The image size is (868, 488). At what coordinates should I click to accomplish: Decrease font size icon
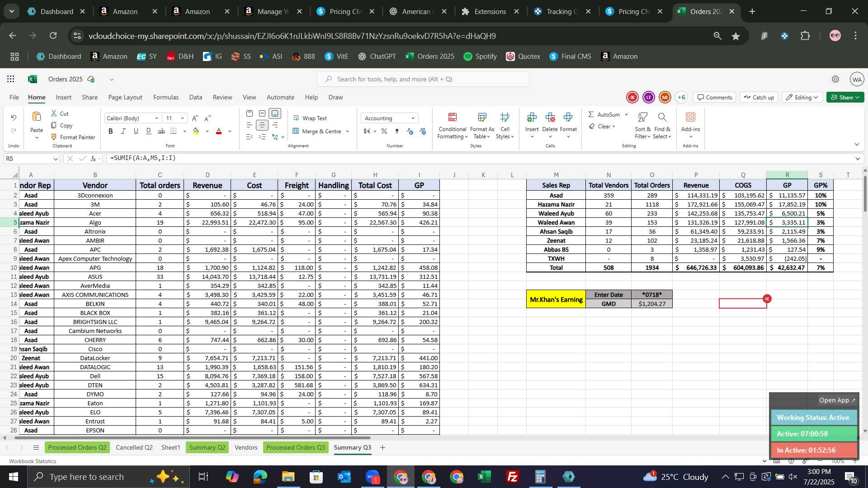pos(208,118)
